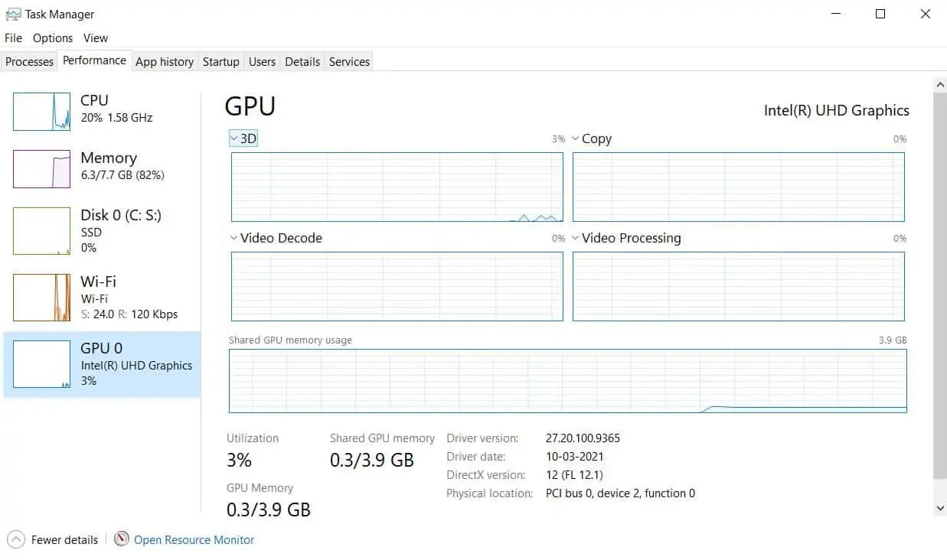
Task: Select the Memory usage graph thumbnail
Action: point(42,169)
